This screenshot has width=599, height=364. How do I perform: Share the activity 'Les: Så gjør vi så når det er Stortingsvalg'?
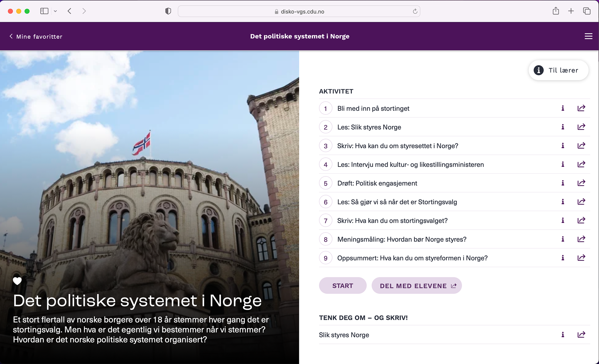(x=581, y=202)
